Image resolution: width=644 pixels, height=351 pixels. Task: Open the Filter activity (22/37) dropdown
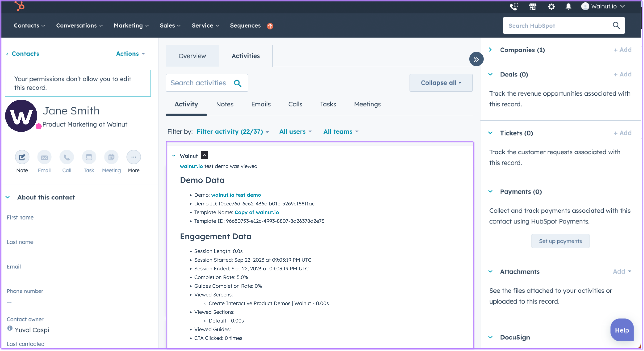233,131
